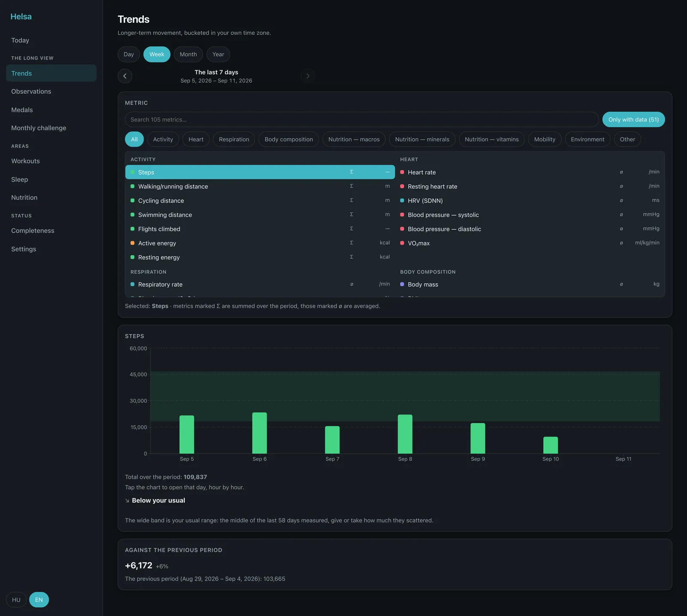Select the Active energy metric
The height and width of the screenshot is (616, 687).
click(260, 243)
